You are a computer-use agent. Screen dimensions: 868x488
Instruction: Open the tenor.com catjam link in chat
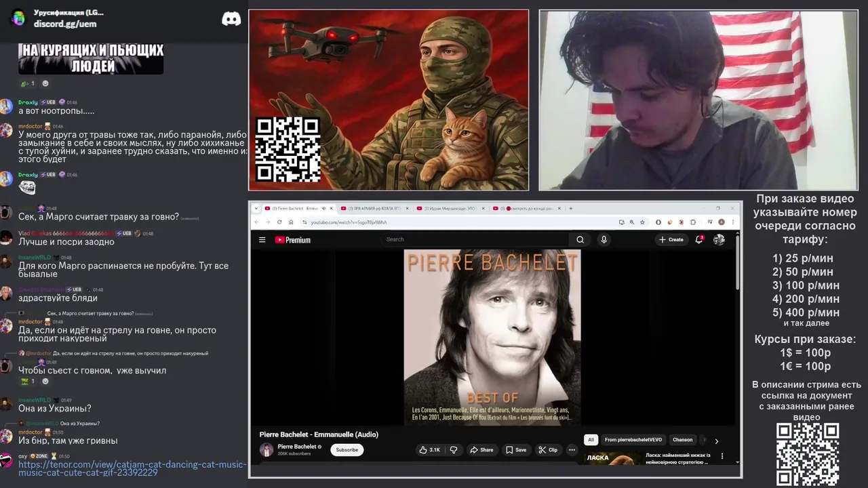point(132,468)
